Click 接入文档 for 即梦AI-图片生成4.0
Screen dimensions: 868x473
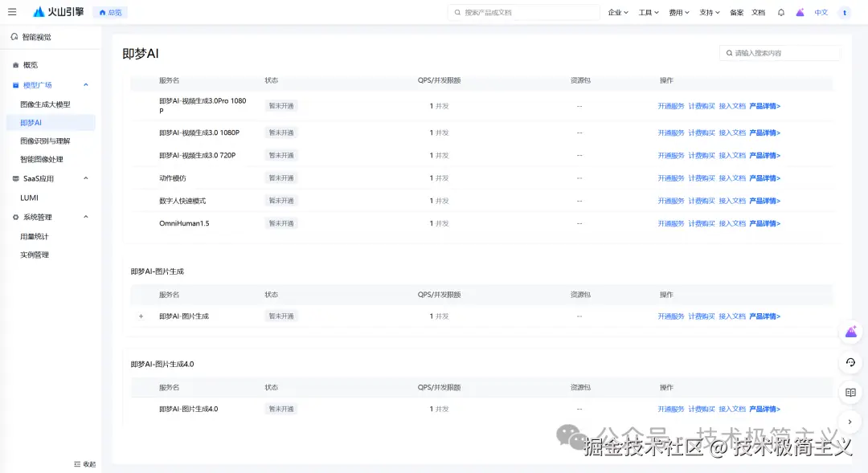point(732,410)
